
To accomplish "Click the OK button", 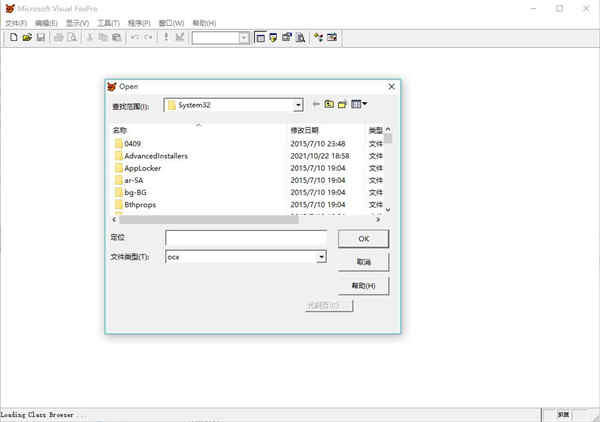I will (x=364, y=239).
